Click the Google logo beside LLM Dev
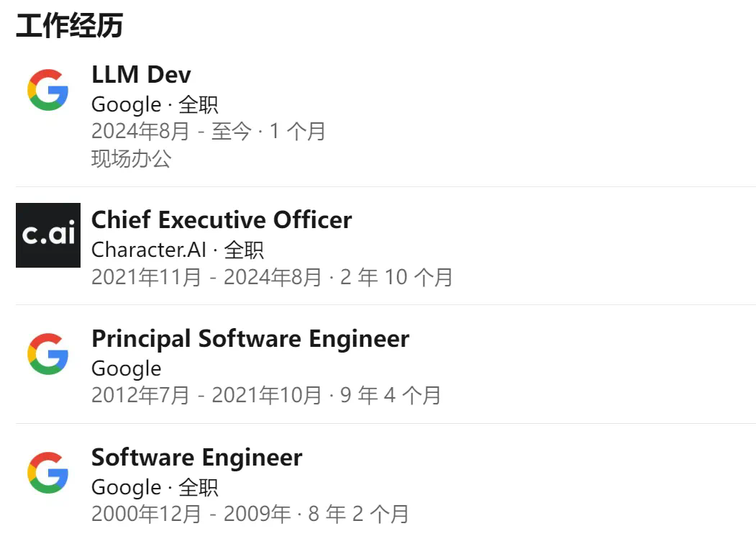 point(47,90)
